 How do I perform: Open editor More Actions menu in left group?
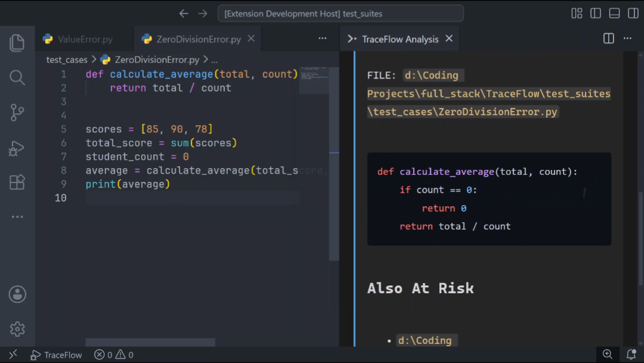click(x=322, y=39)
